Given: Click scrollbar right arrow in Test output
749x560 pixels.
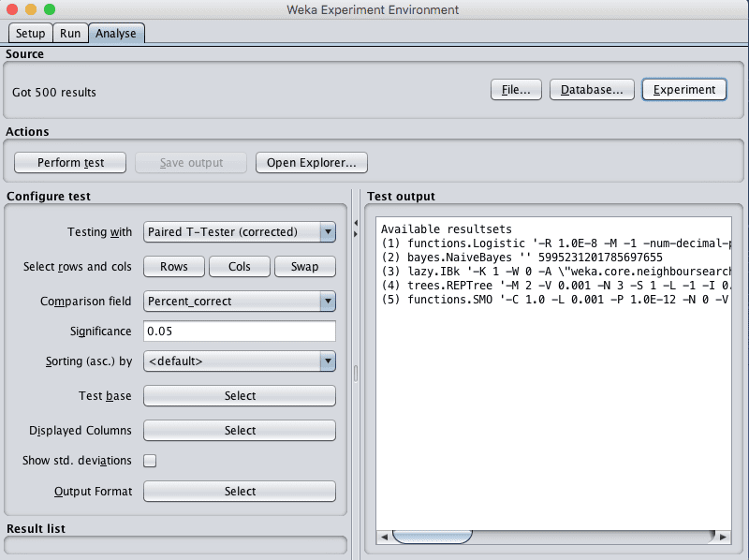Looking at the screenshot, I should [723, 538].
